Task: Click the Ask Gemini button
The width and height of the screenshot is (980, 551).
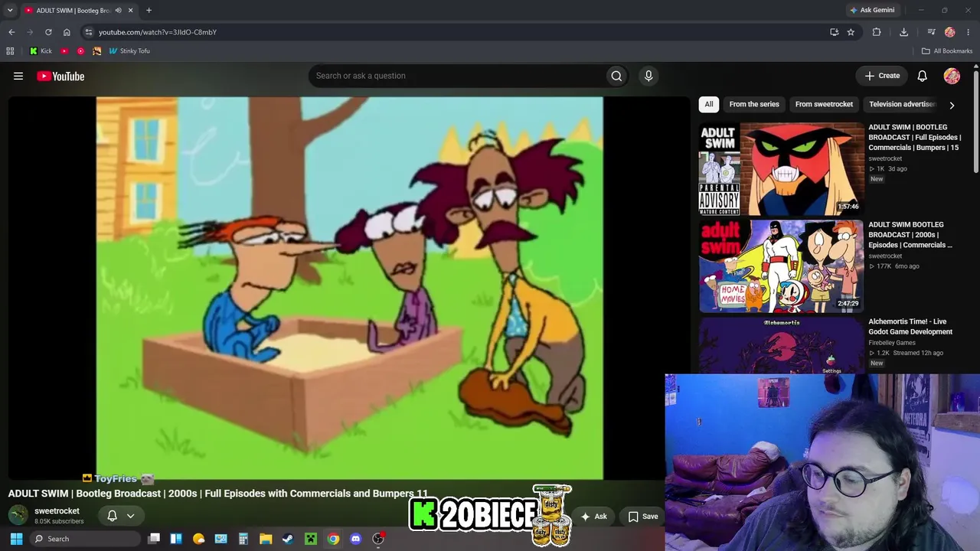Action: (872, 10)
